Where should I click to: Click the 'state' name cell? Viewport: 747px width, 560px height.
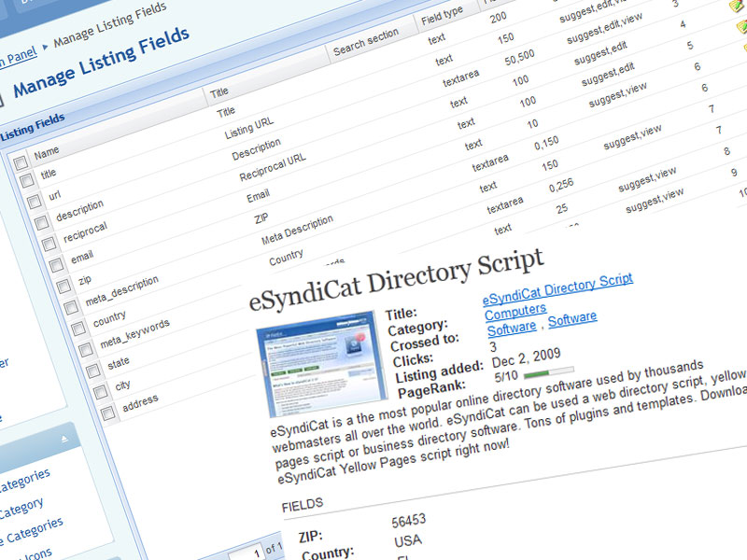[119, 363]
